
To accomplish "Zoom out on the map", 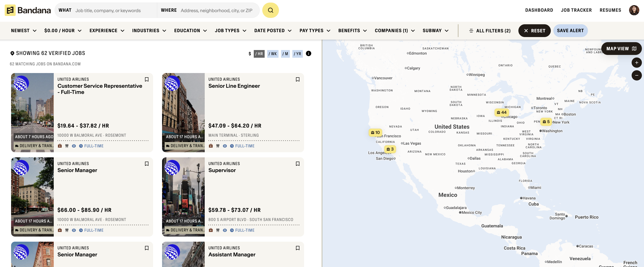I will pyautogui.click(x=636, y=75).
